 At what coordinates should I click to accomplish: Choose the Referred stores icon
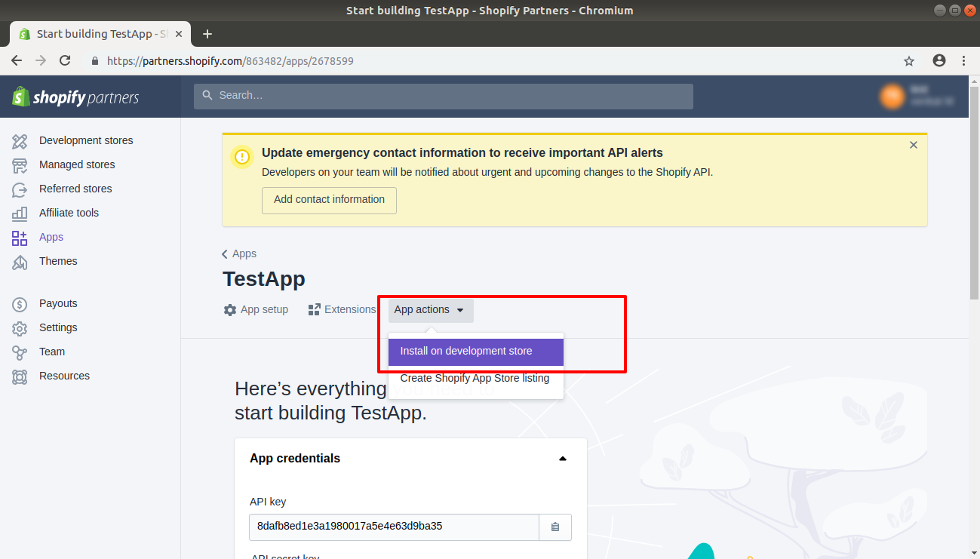[20, 189]
